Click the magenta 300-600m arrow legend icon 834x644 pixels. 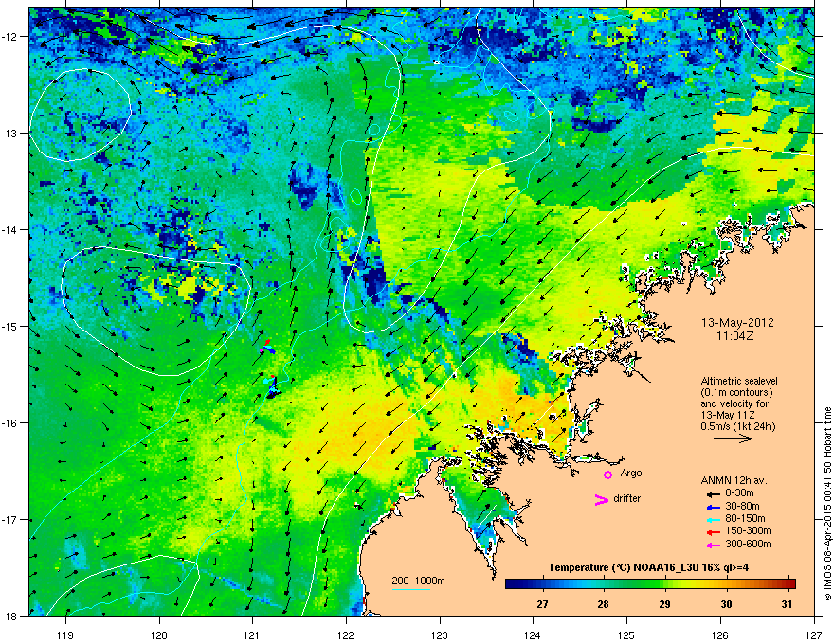713,545
